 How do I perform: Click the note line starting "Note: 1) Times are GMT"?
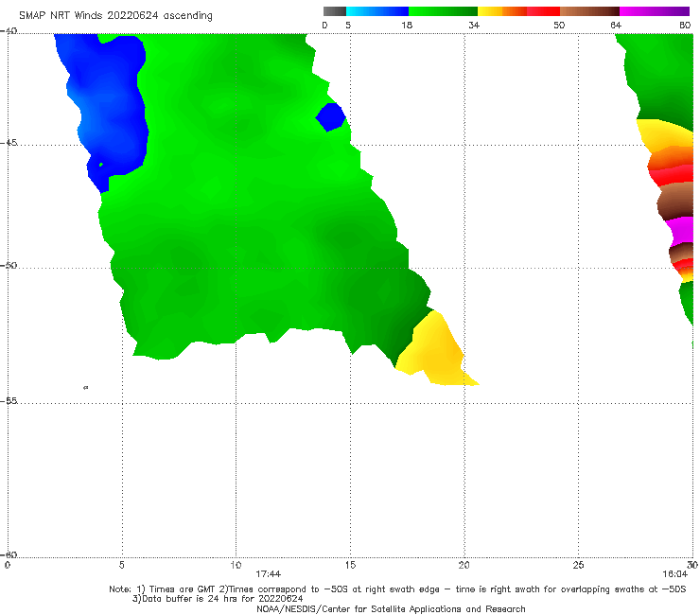tap(397, 589)
